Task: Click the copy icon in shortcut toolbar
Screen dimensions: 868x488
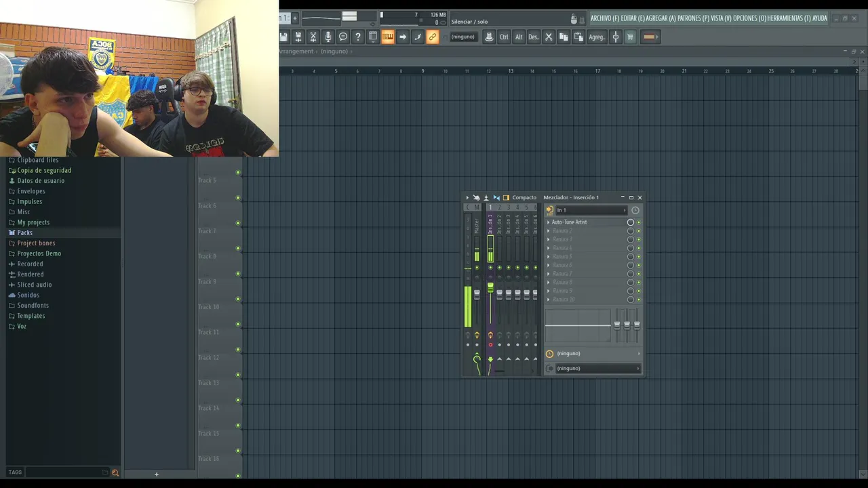Action: (564, 37)
